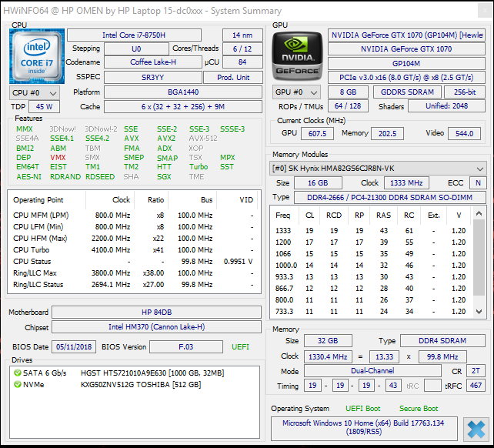Click the BIOS date 05/11/2018 field

74,347
